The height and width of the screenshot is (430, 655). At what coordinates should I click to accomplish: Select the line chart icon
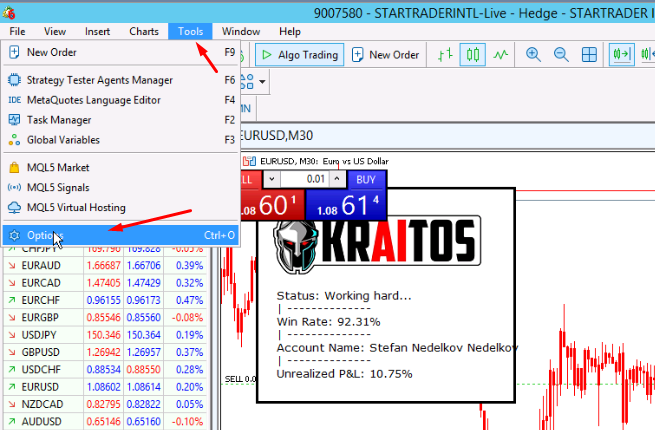501,54
